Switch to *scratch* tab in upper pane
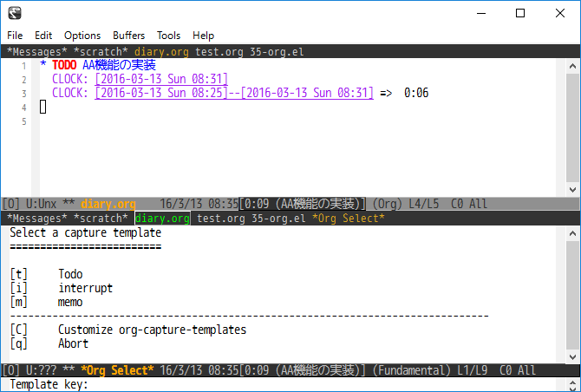Image resolution: width=581 pixels, height=392 pixels. [x=101, y=52]
